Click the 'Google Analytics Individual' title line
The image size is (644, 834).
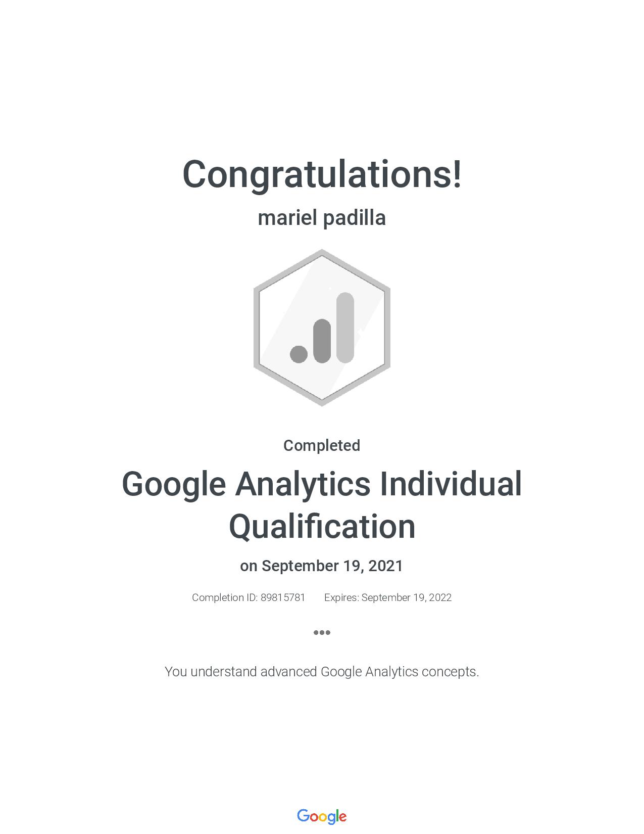click(x=322, y=484)
